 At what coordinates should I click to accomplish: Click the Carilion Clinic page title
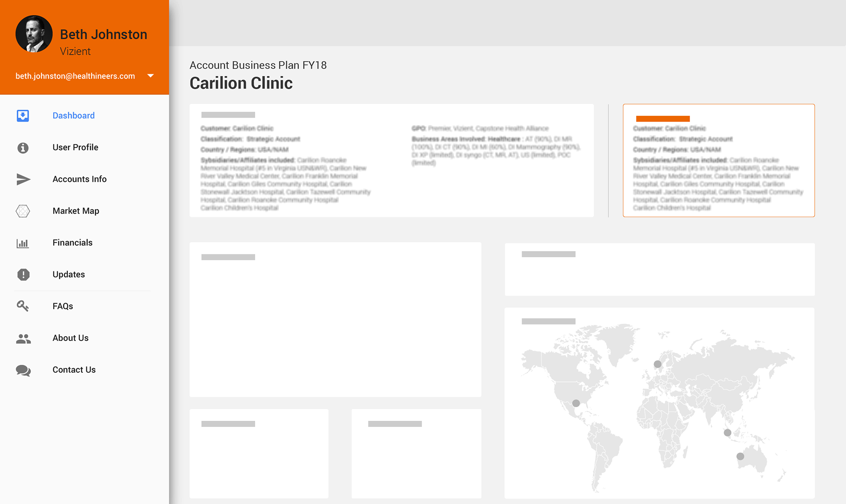(241, 83)
